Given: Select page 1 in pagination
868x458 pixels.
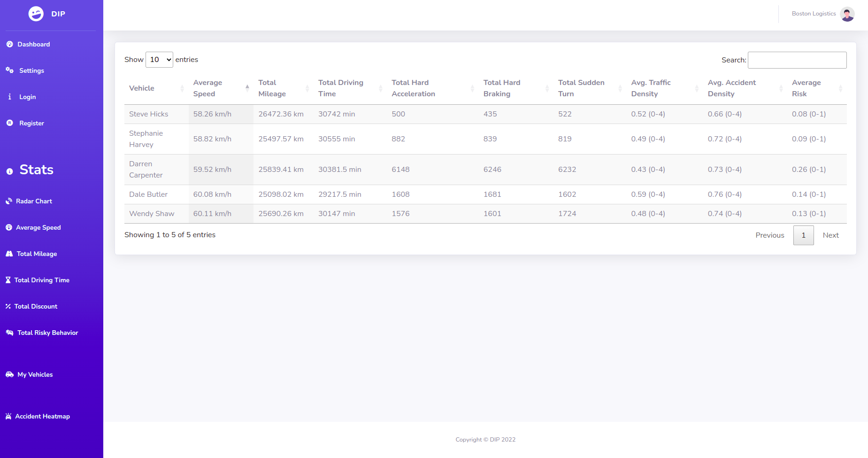Looking at the screenshot, I should (x=803, y=235).
